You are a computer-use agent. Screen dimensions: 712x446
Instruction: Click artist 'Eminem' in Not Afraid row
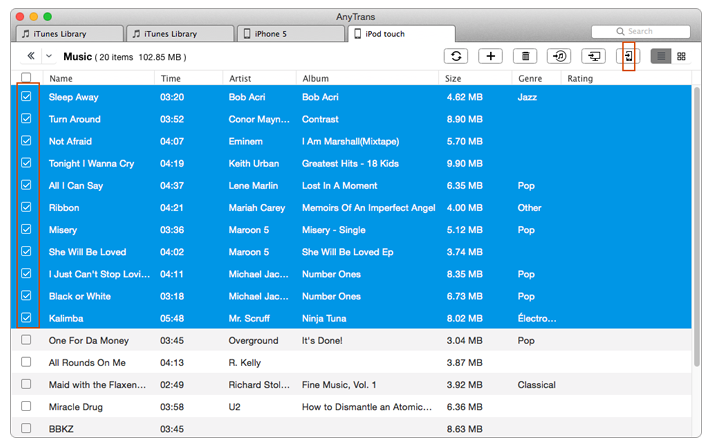click(x=246, y=141)
